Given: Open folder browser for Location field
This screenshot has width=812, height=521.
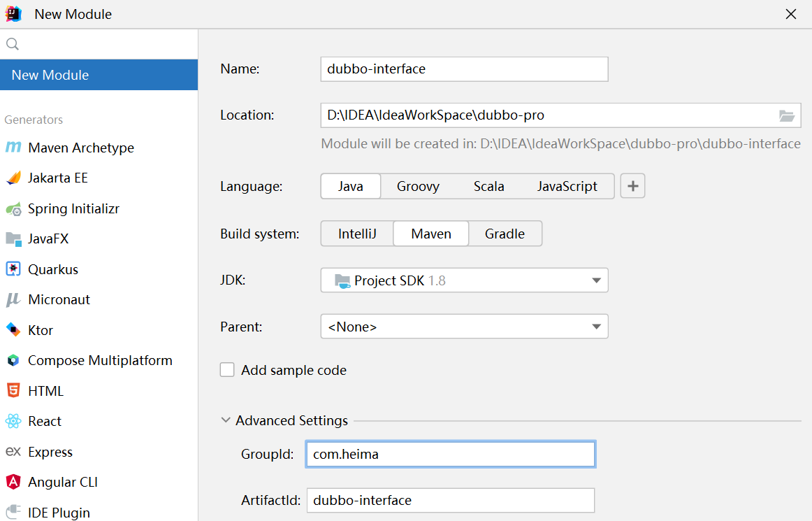Looking at the screenshot, I should 787,115.
